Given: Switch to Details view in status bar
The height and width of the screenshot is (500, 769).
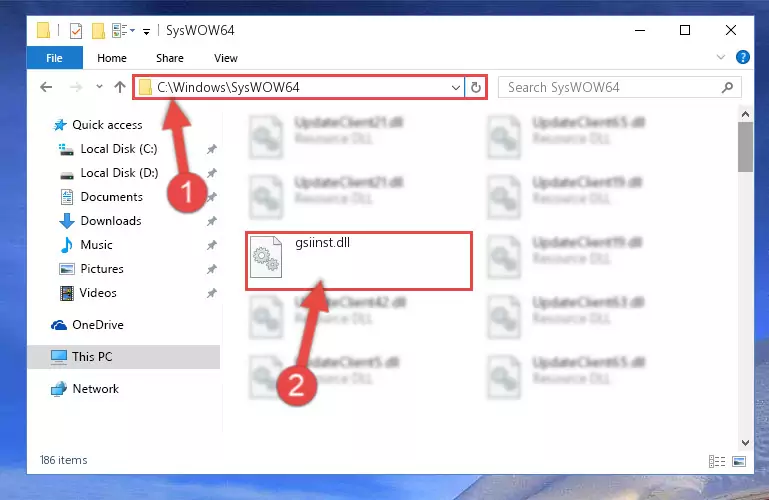Looking at the screenshot, I should (717, 461).
